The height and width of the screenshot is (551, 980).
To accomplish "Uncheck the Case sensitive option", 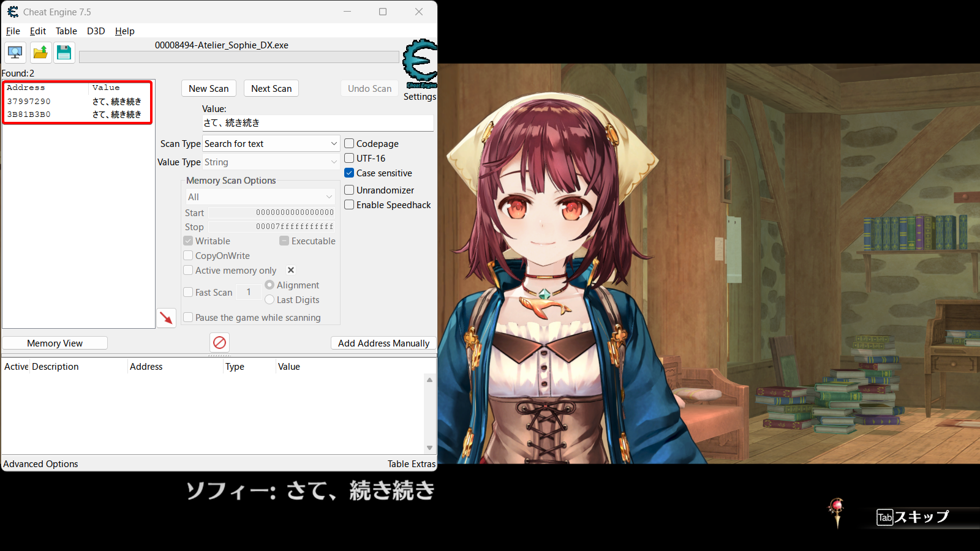I will tap(349, 173).
